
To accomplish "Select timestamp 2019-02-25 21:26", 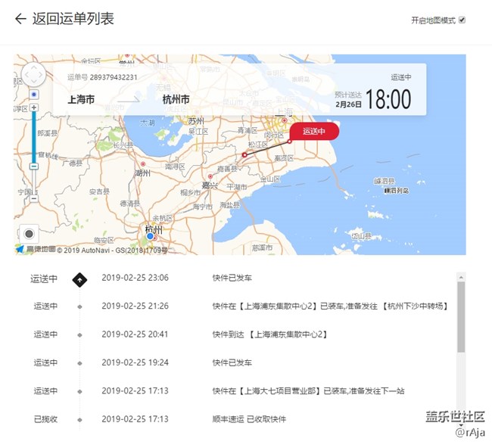I will (x=135, y=306).
